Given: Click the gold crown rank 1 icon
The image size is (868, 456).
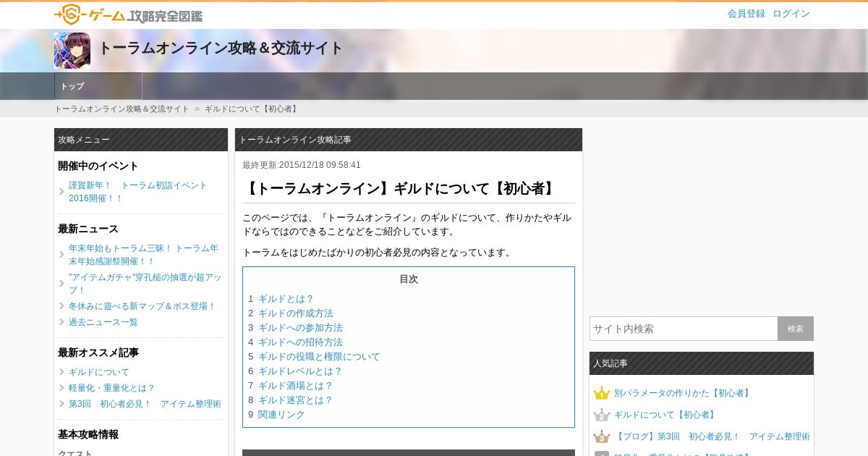Looking at the screenshot, I should tap(602, 393).
